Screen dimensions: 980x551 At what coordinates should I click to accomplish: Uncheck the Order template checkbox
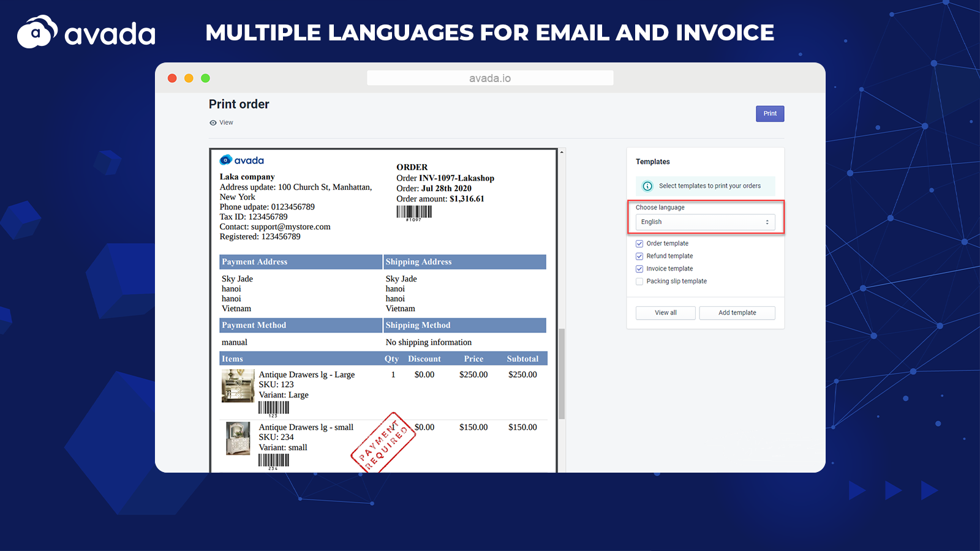tap(639, 244)
